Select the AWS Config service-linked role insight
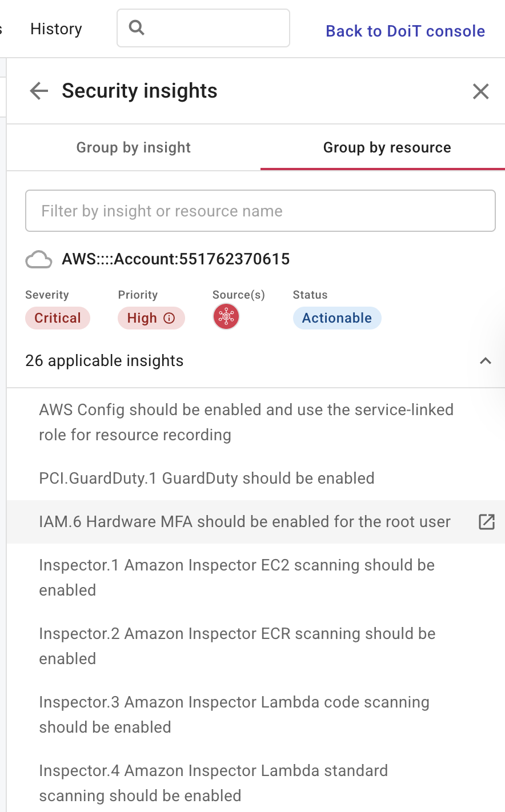 pos(246,423)
